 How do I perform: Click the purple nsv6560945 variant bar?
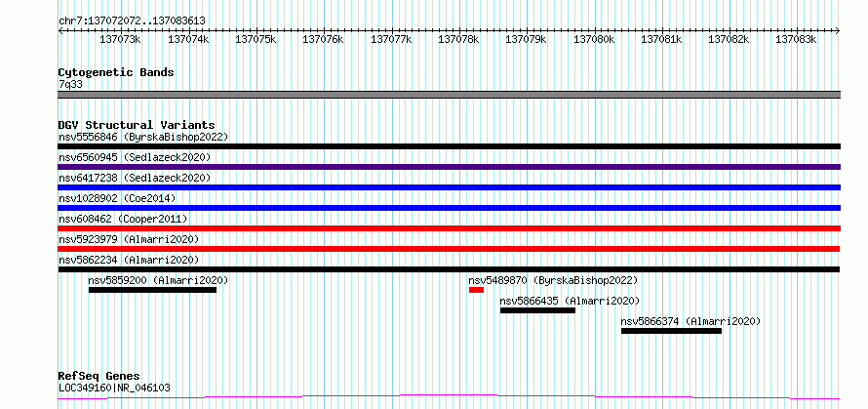(449, 167)
